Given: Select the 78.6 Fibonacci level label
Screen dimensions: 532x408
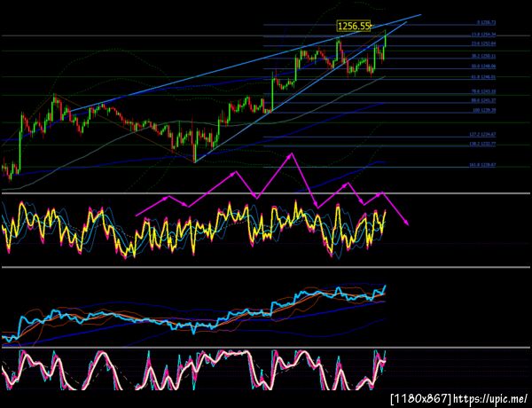Looking at the screenshot, I should pos(484,91).
